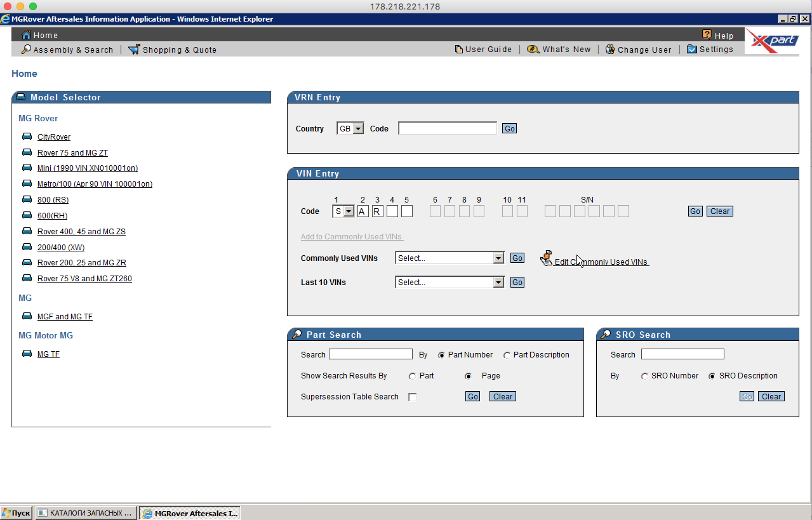The width and height of the screenshot is (812, 520).
Task: Open the Settings menu item
Action: point(715,50)
